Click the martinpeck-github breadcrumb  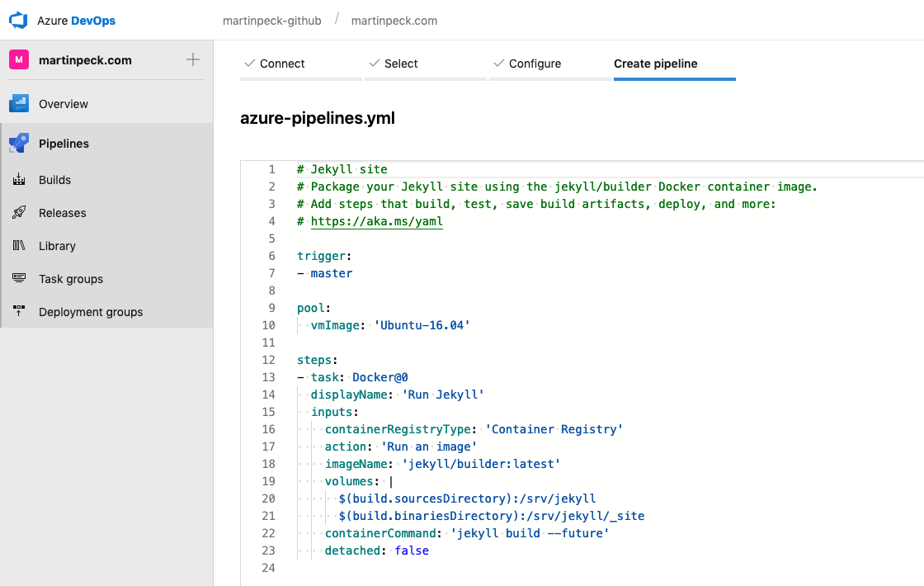[x=271, y=21]
